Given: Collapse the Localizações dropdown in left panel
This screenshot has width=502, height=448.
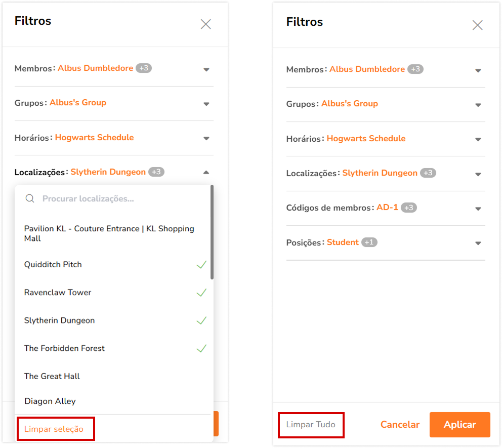Looking at the screenshot, I should (206, 173).
